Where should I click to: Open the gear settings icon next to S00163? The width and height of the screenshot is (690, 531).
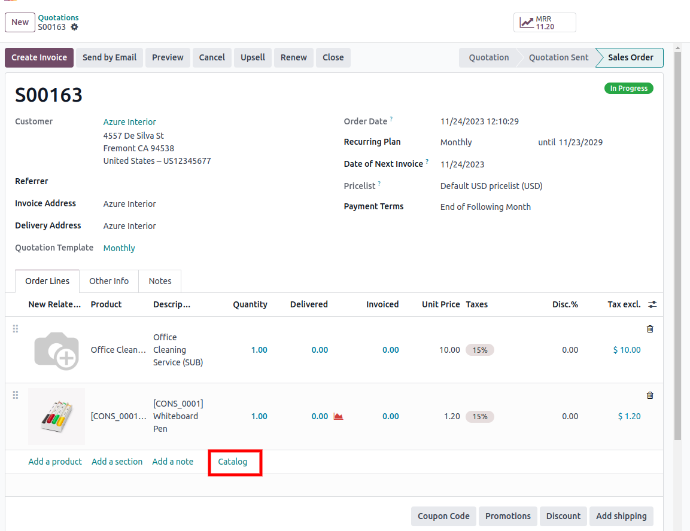(74, 27)
